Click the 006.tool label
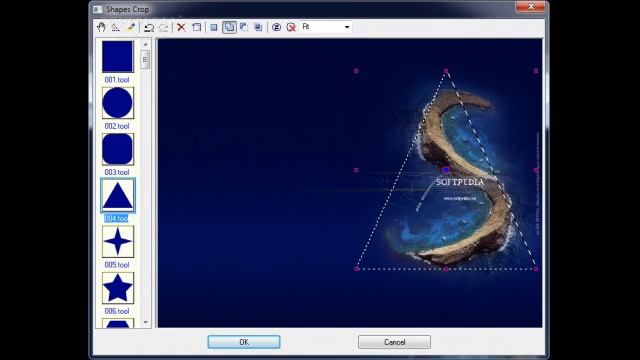Image resolution: width=640 pixels, height=360 pixels. [117, 311]
